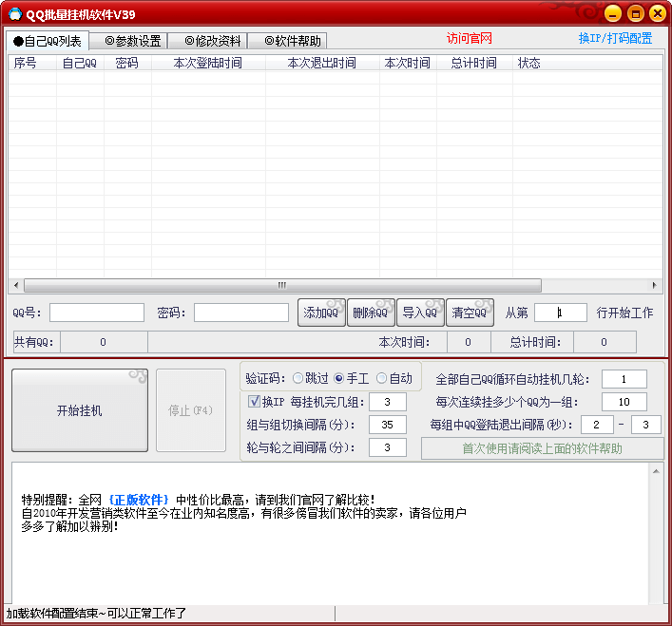Edit the 每挂机完几组 value field

tap(388, 402)
